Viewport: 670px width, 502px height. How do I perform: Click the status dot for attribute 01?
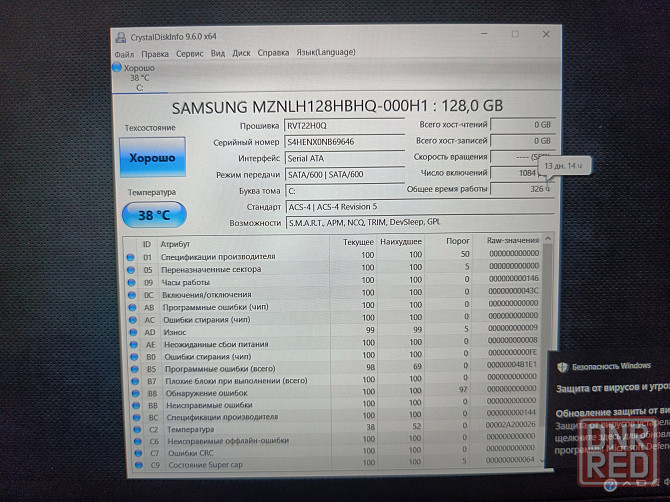(x=130, y=257)
